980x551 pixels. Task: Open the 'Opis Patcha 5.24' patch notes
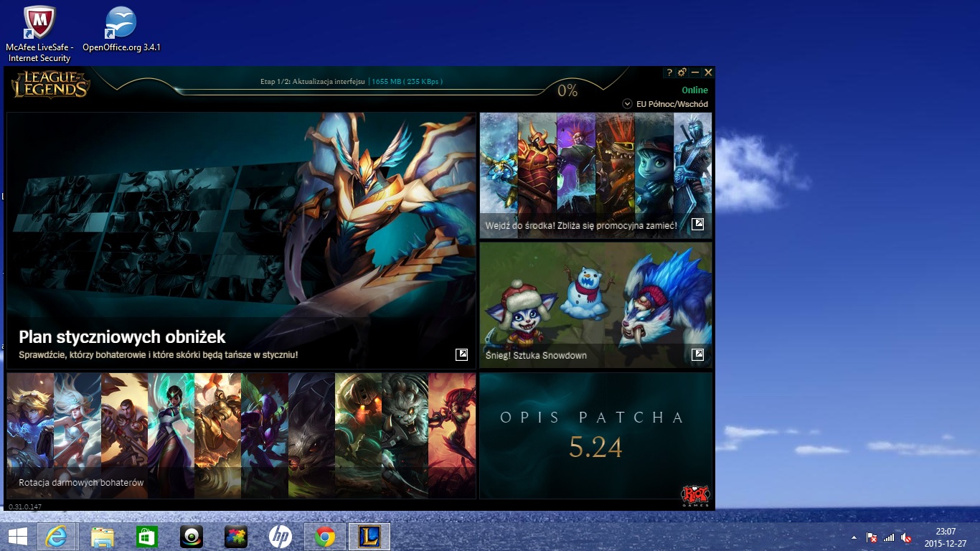(x=595, y=435)
